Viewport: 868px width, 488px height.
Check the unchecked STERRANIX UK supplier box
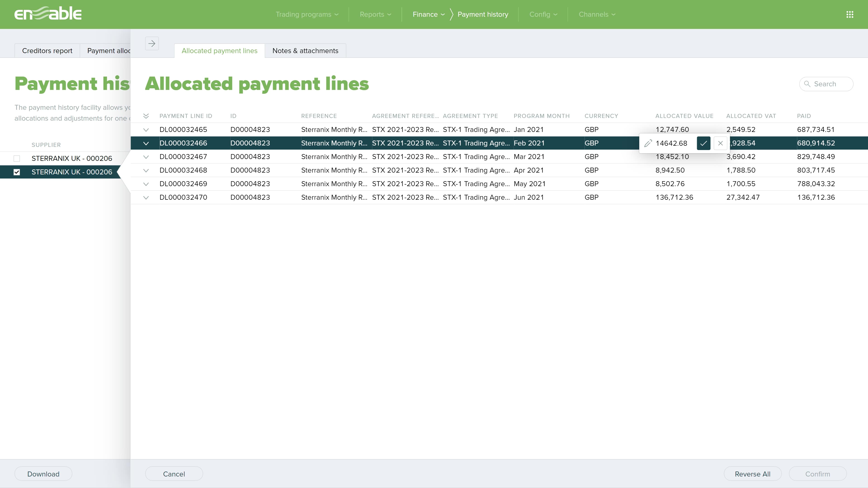coord(17,159)
